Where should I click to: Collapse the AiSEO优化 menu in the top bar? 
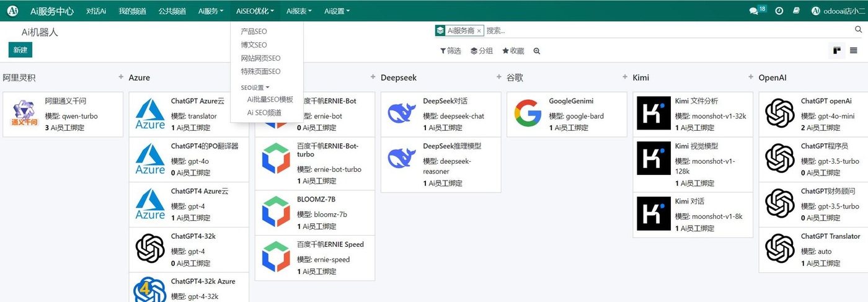click(x=255, y=11)
